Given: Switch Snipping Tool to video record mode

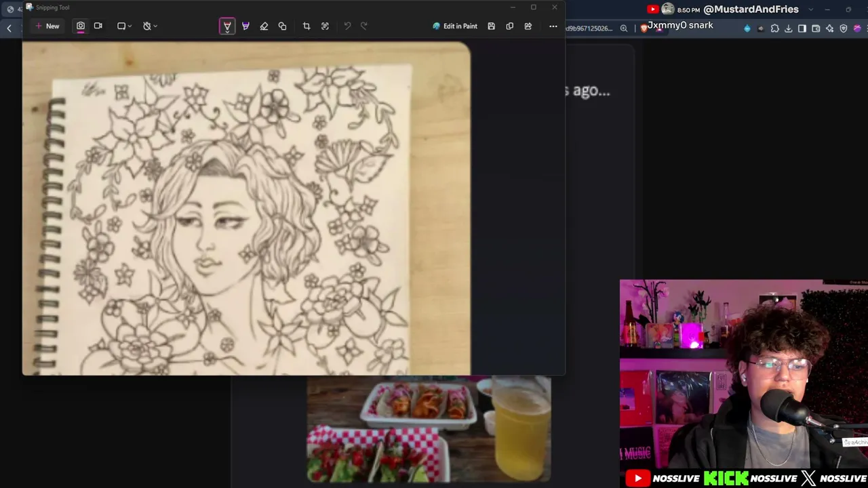Looking at the screenshot, I should tap(98, 26).
